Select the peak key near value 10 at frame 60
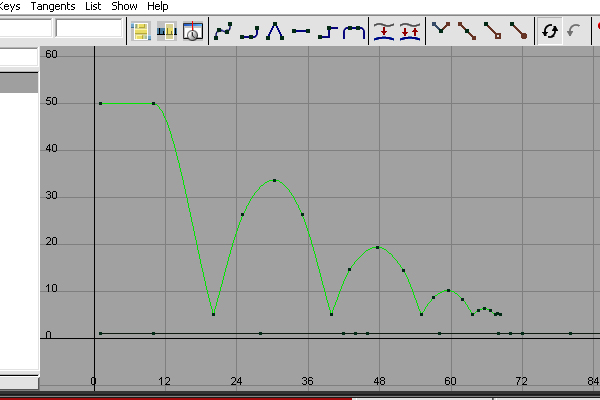 pyautogui.click(x=449, y=291)
